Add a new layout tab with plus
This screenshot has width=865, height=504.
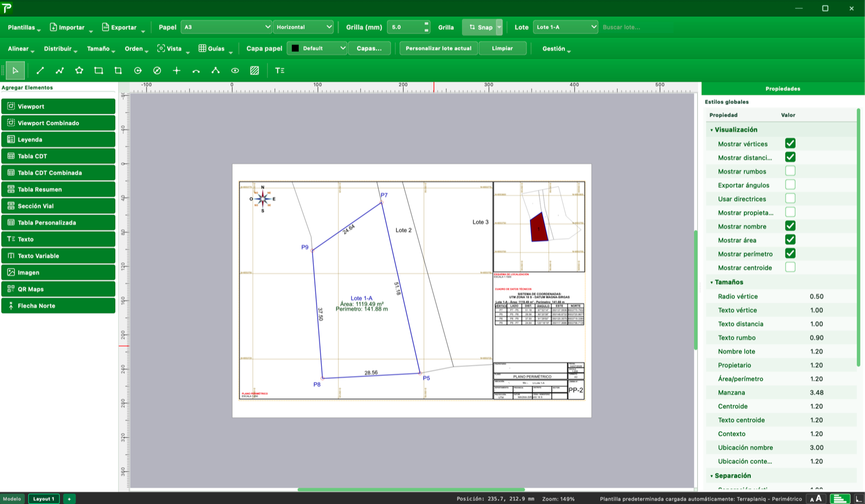(69, 499)
